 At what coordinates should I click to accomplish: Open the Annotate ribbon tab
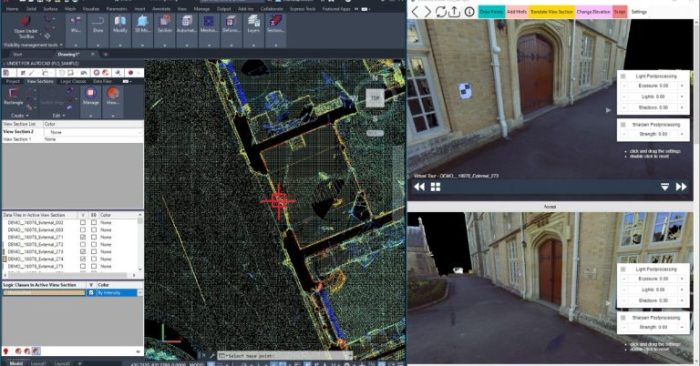tap(162, 8)
